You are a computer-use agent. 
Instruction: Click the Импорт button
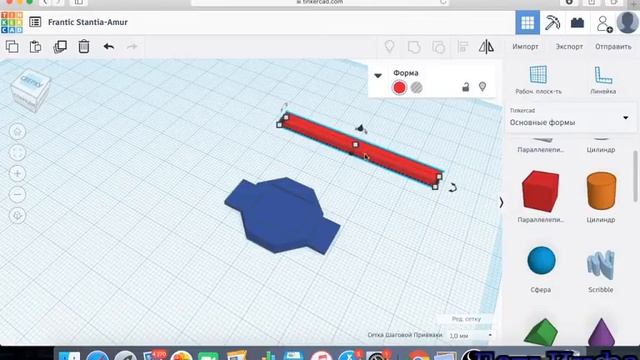tap(525, 47)
